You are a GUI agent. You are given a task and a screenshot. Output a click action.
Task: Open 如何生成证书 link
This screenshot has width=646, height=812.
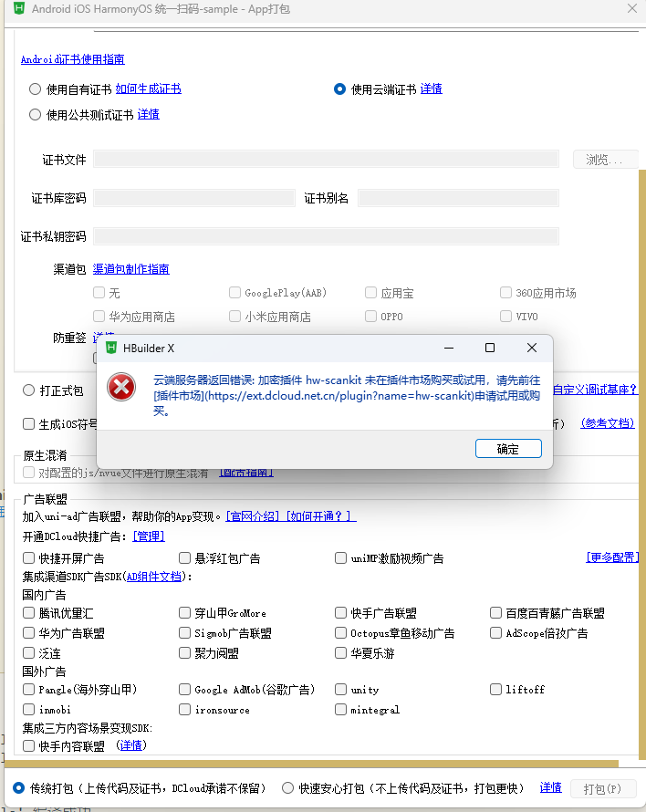(148, 88)
